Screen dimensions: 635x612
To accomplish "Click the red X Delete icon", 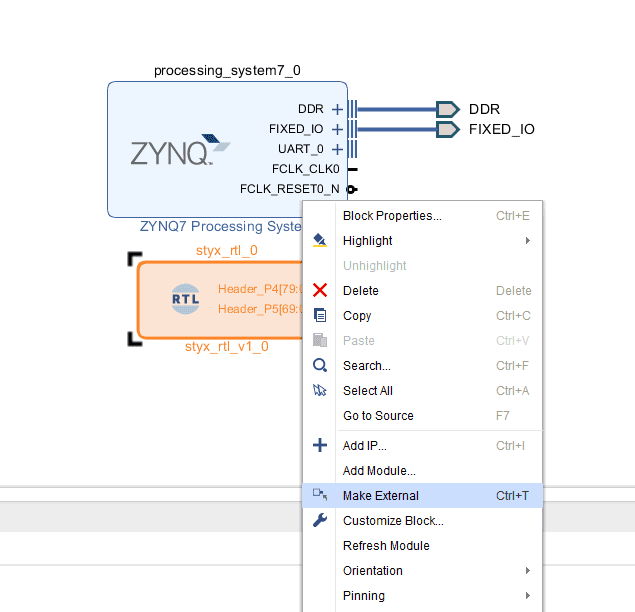I will [320, 291].
